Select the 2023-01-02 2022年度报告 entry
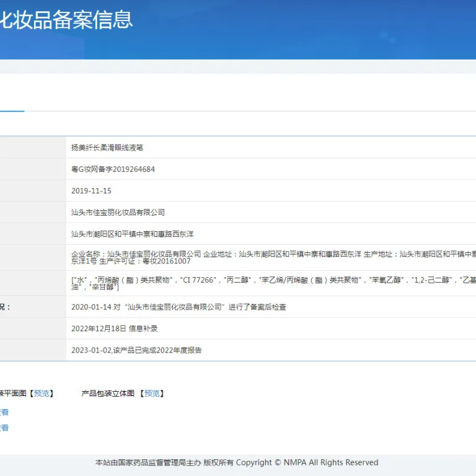The width and height of the screenshot is (476, 476). pos(136,350)
